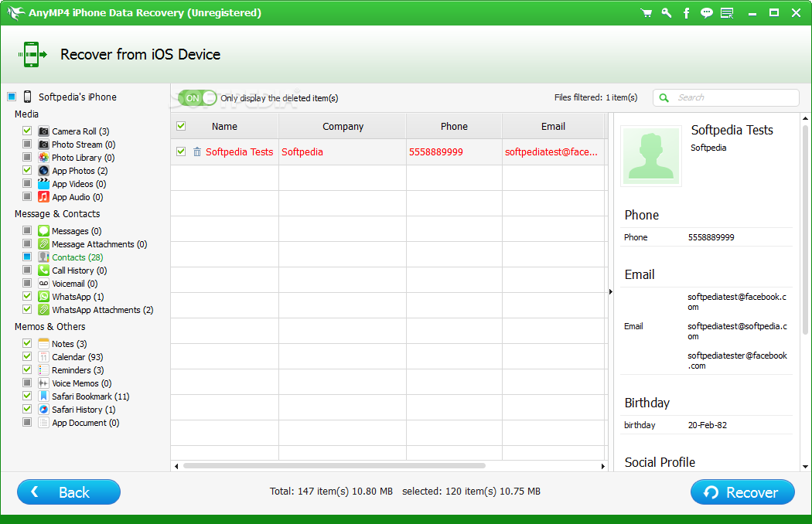Sort by the Company column header

point(343,126)
